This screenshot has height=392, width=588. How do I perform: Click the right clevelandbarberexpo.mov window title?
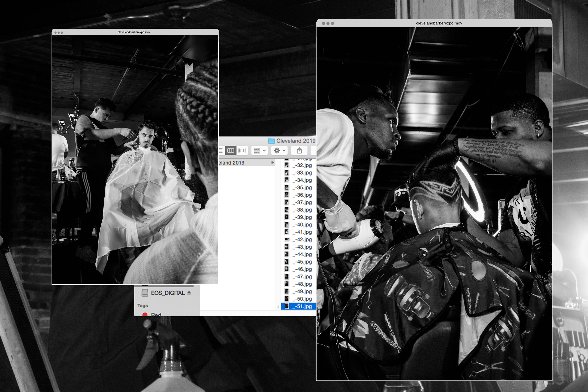click(439, 23)
